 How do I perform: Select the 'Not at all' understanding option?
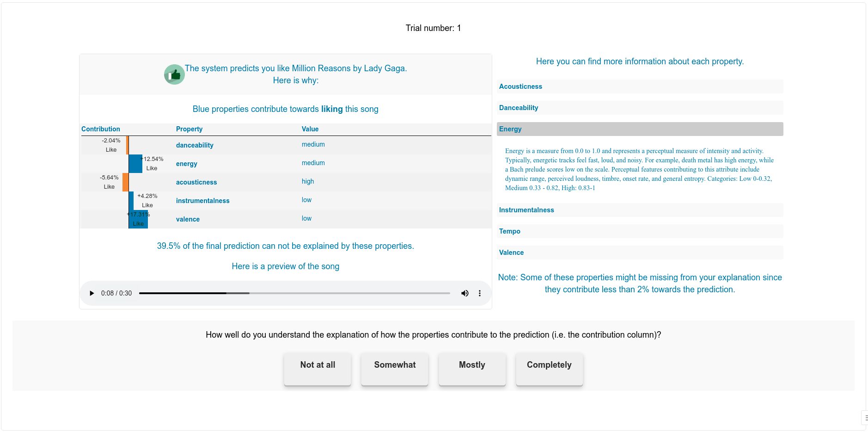(x=317, y=369)
